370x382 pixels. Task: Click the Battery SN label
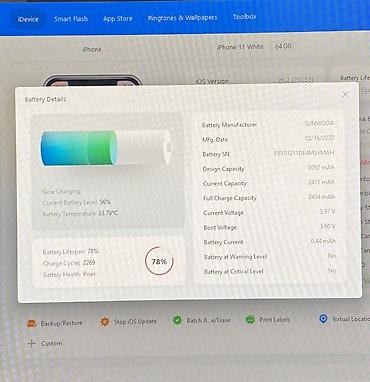coord(216,154)
